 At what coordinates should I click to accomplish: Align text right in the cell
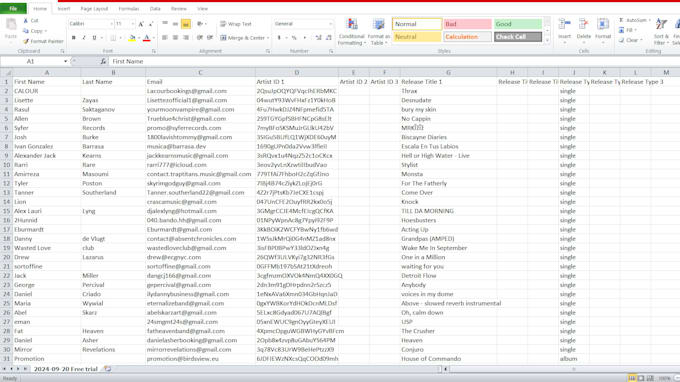click(x=186, y=38)
